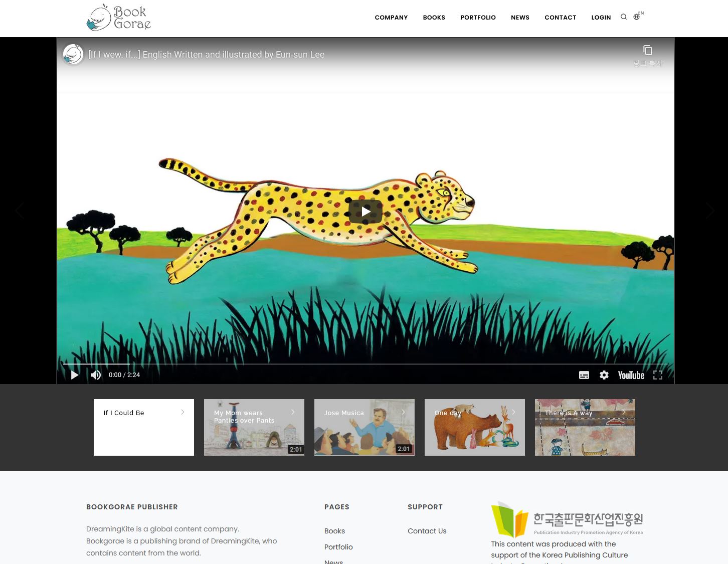Click the video progress bar
The image size is (728, 564).
(x=366, y=364)
